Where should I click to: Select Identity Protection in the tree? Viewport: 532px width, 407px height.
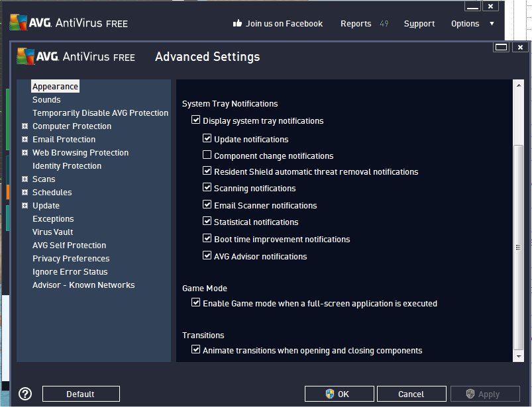pyautogui.click(x=67, y=165)
